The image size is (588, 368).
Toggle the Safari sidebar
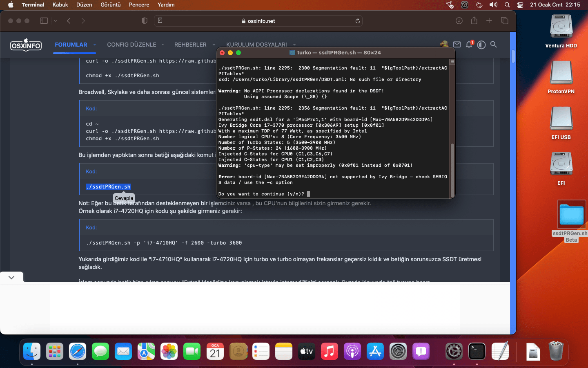44,21
